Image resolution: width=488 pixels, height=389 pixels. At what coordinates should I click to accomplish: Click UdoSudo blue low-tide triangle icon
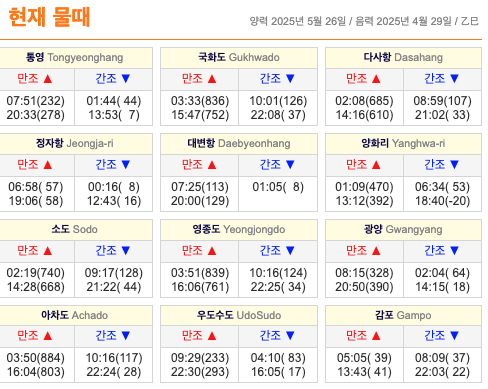[x=290, y=336]
